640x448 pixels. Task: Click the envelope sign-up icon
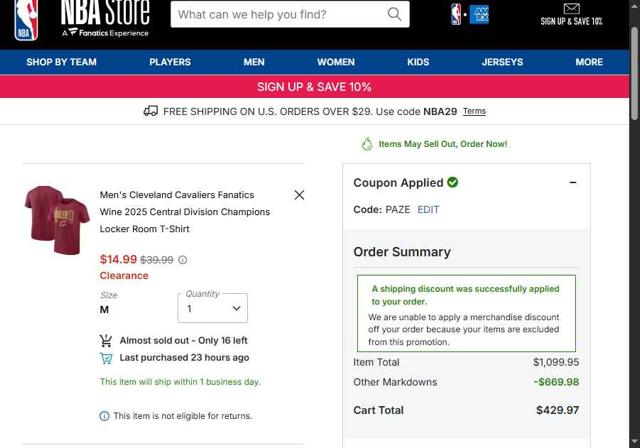[x=571, y=9]
